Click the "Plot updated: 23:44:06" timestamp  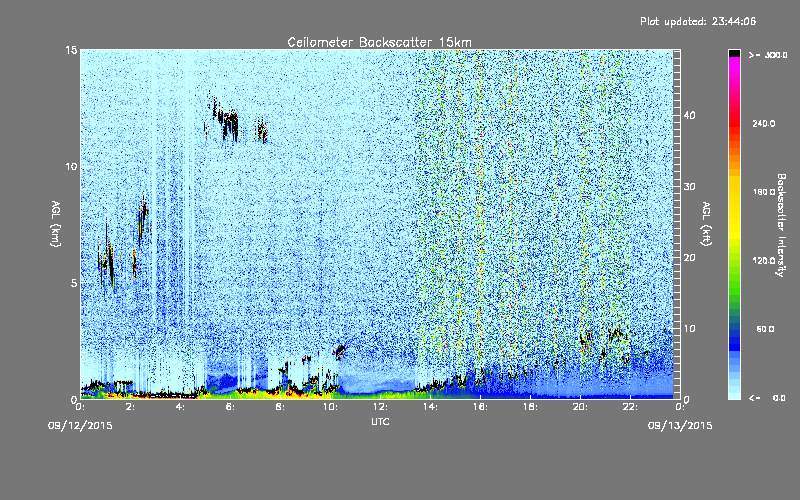(698, 21)
